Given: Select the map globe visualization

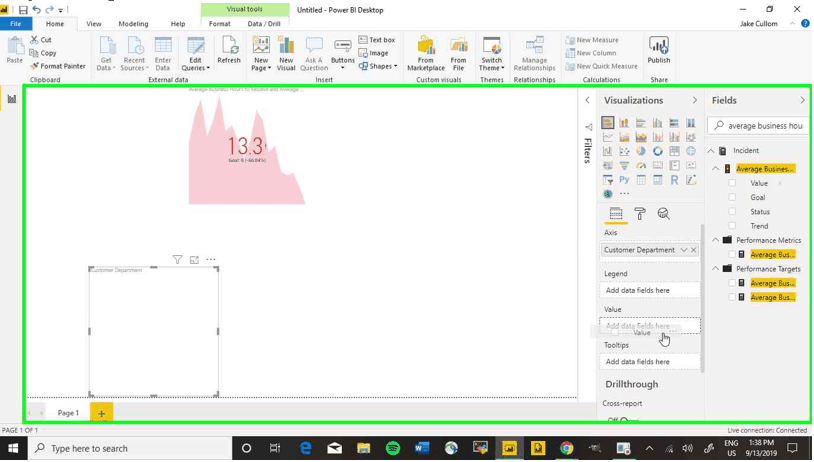Looking at the screenshot, I should (690, 152).
